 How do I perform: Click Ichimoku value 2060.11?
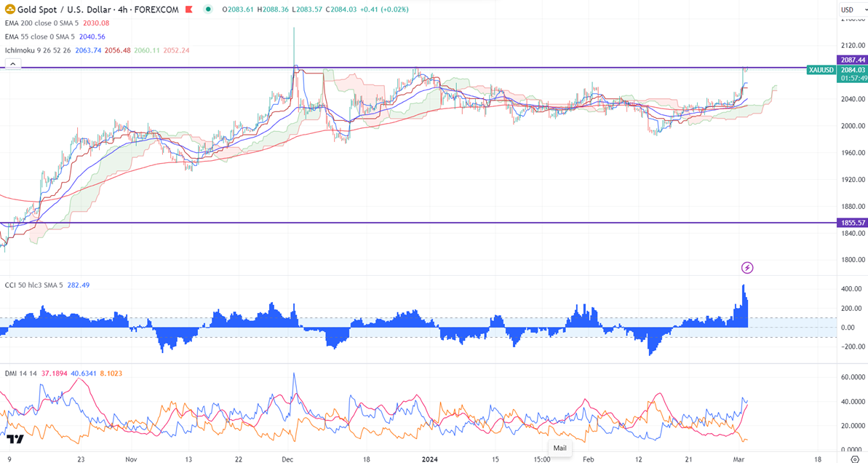tap(147, 50)
